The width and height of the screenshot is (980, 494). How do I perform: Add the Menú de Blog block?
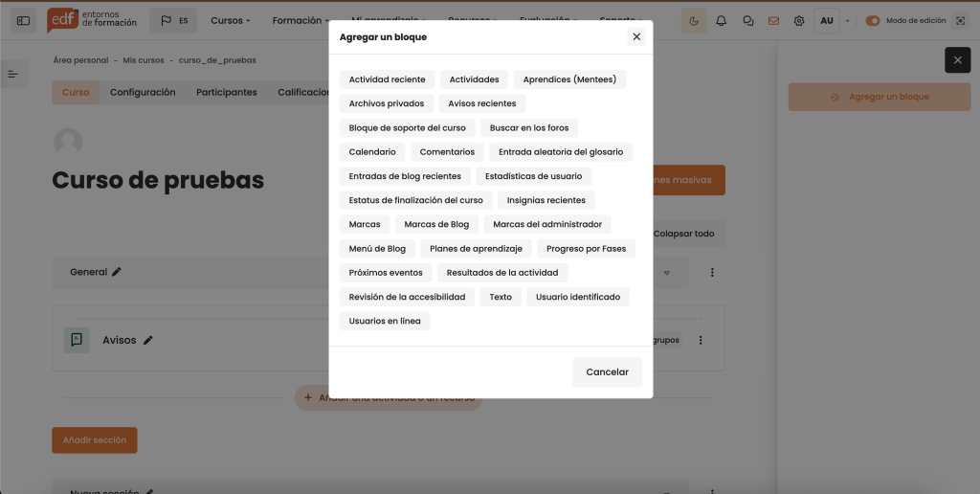377,248
